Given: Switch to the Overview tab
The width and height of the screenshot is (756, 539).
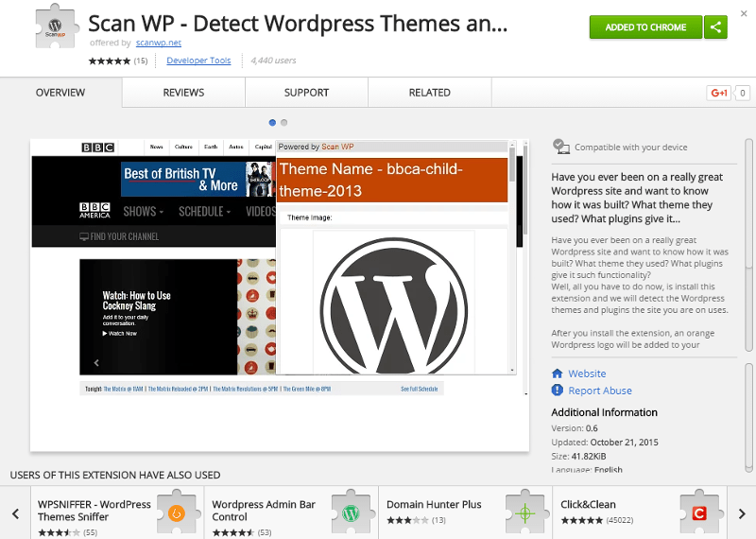Looking at the screenshot, I should click(x=60, y=92).
